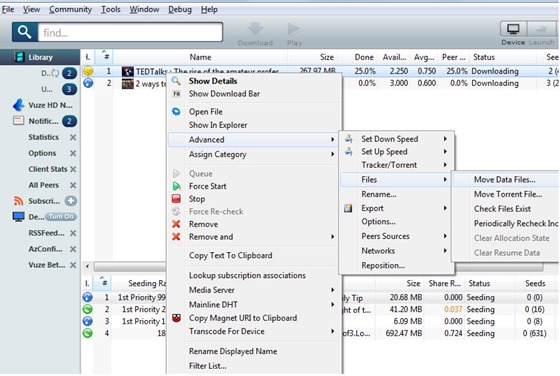Click the Download toolbar arrow icon
This screenshot has width=560, height=376.
pos(255,29)
